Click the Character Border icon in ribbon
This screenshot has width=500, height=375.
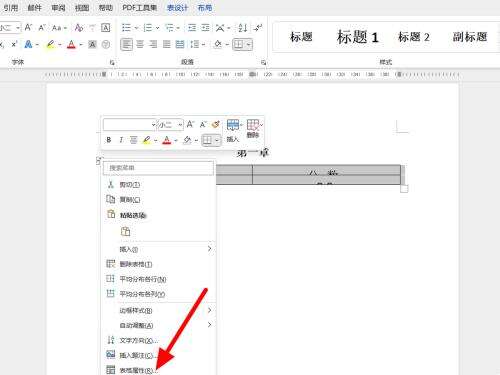105,28
